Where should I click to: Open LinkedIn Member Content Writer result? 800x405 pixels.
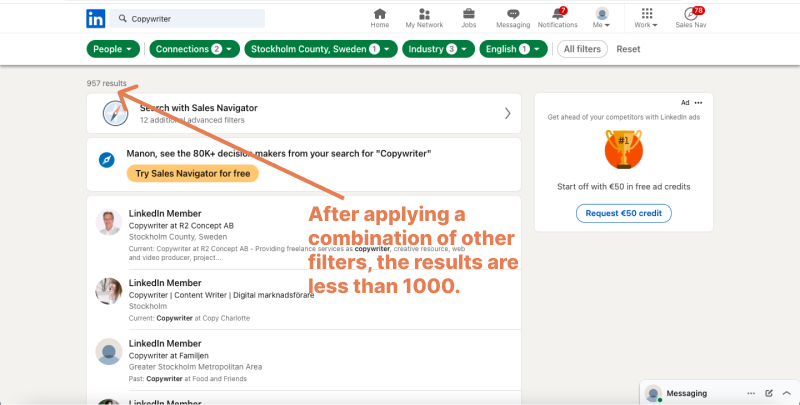pyautogui.click(x=165, y=283)
